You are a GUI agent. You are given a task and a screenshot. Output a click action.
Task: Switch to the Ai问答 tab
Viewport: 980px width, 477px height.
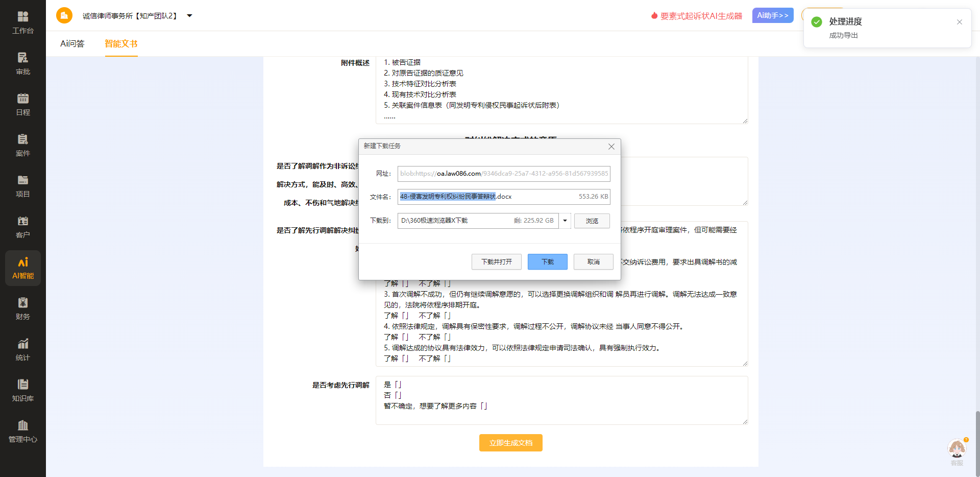coord(71,44)
